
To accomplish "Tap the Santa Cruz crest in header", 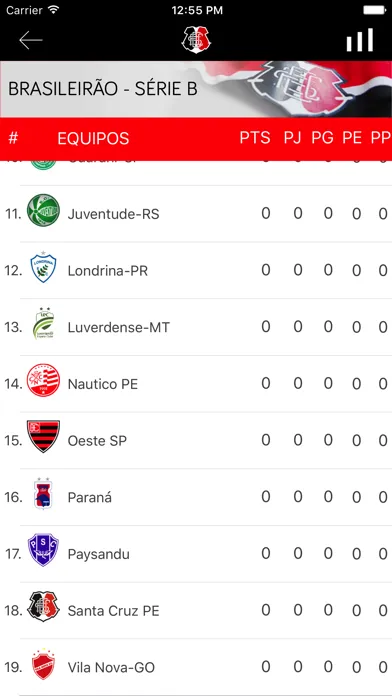I will (x=196, y=40).
